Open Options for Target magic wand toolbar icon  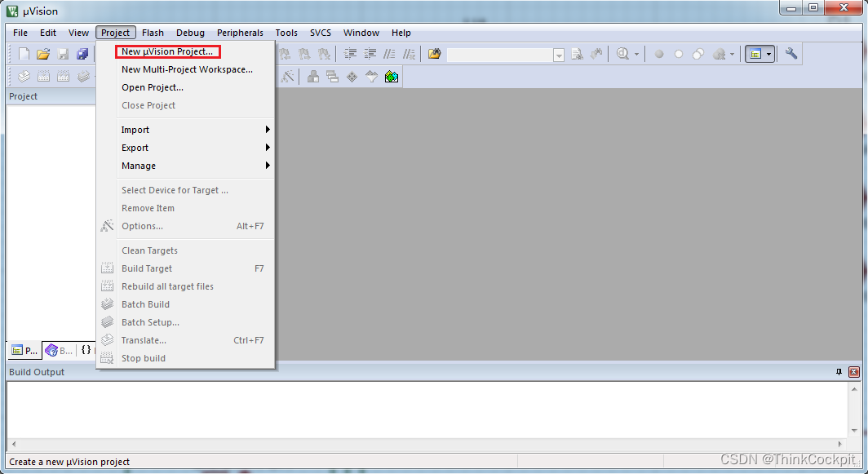287,77
